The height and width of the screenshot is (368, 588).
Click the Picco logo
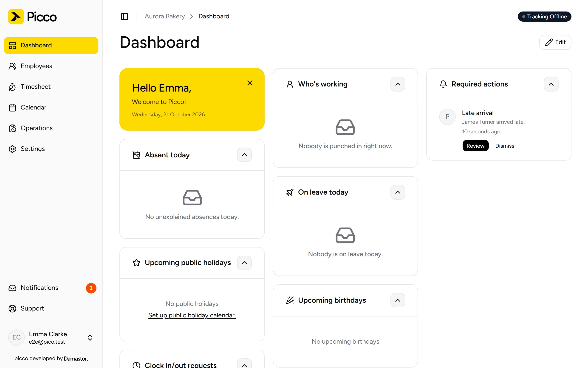point(32,17)
